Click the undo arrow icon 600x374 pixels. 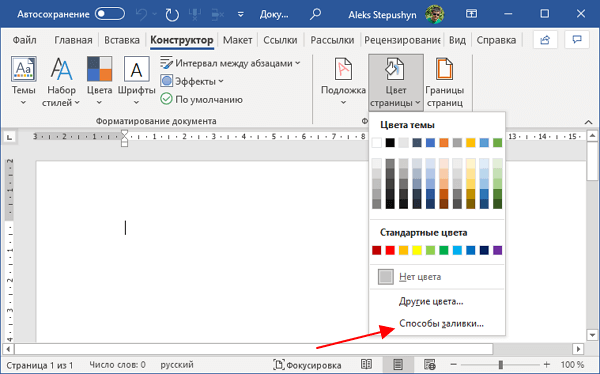click(x=142, y=15)
